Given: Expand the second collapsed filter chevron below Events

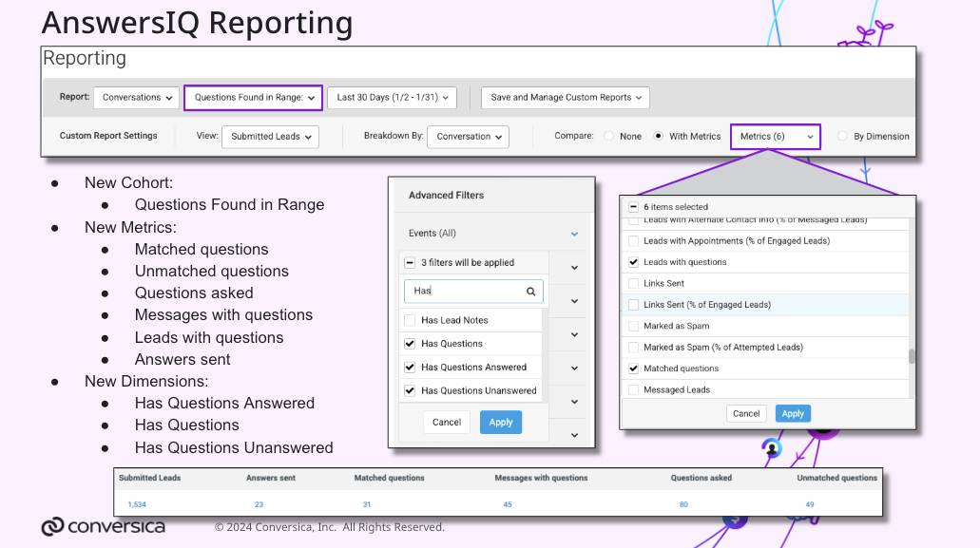Looking at the screenshot, I should pos(574,301).
